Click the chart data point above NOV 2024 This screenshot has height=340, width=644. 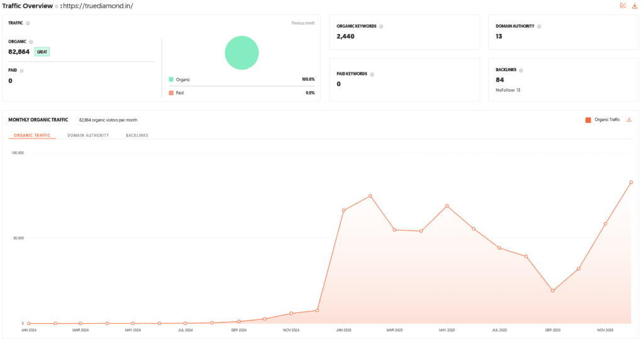291,314
